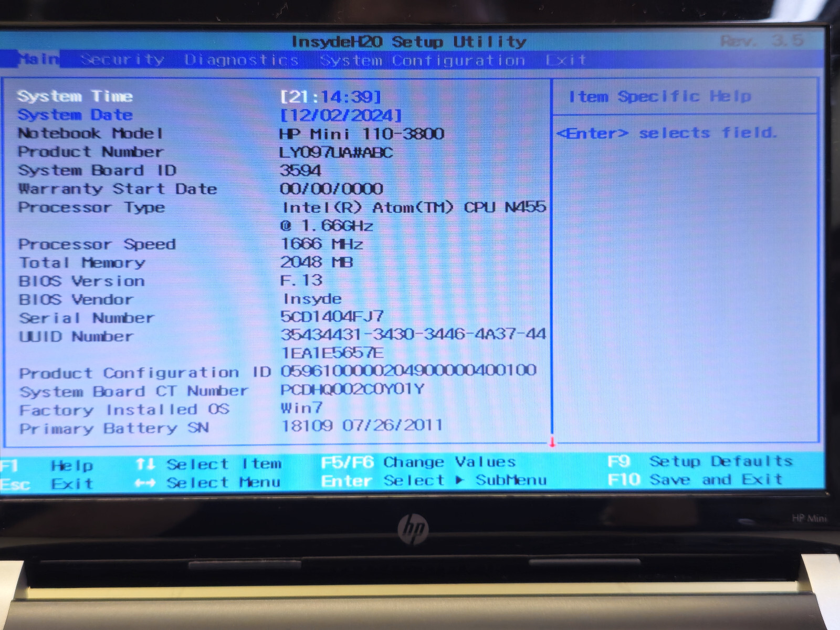Viewport: 840px width, 630px height.
Task: Open the Main menu tab
Action: point(38,59)
